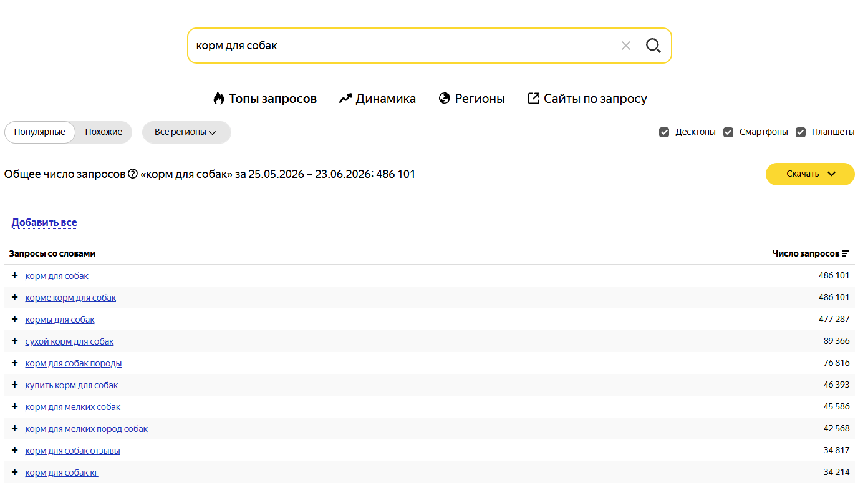Image resolution: width=868 pixels, height=485 pixels.
Task: Add query 'кормы для собак' with plus
Action: [x=15, y=319]
